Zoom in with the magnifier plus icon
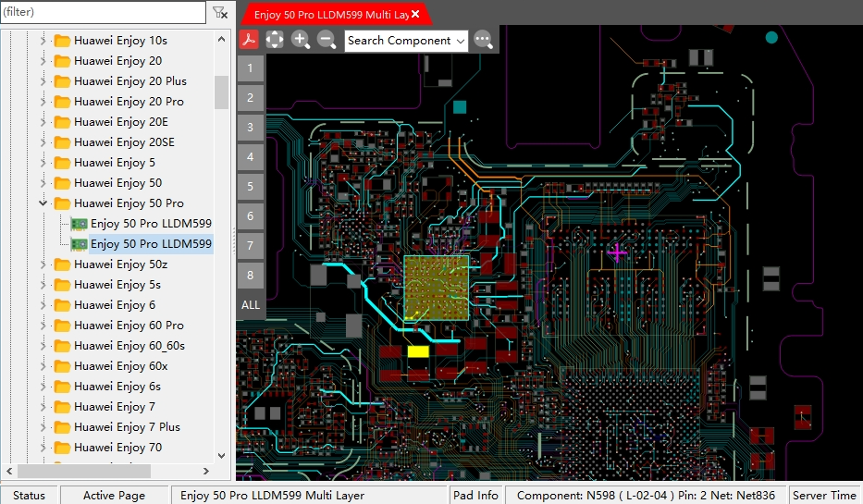This screenshot has height=504, width=863. (x=301, y=40)
